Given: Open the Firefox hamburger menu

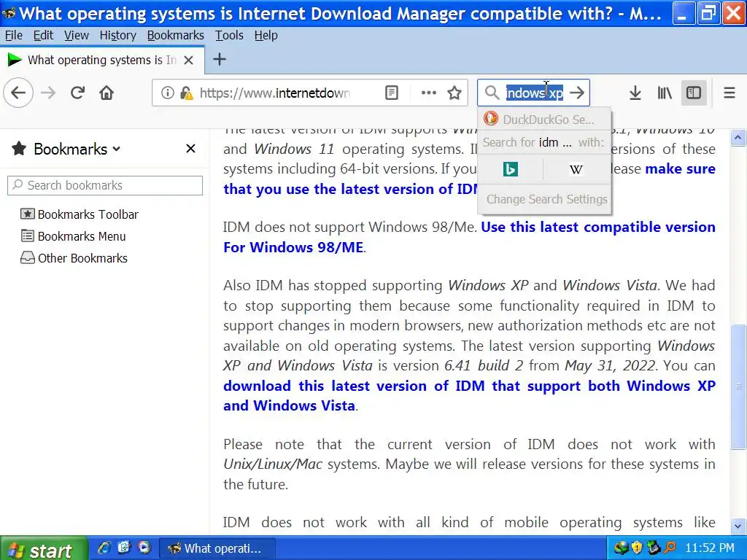Looking at the screenshot, I should pyautogui.click(x=729, y=93).
